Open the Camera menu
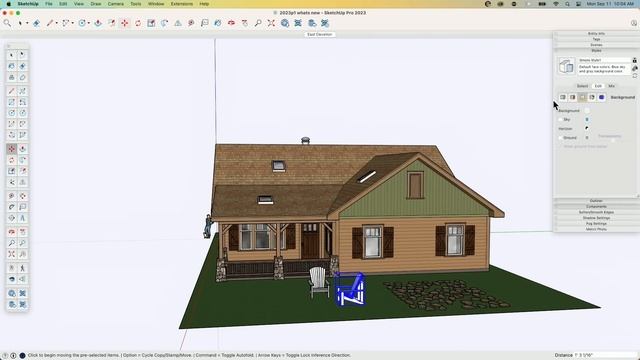 [x=116, y=4]
